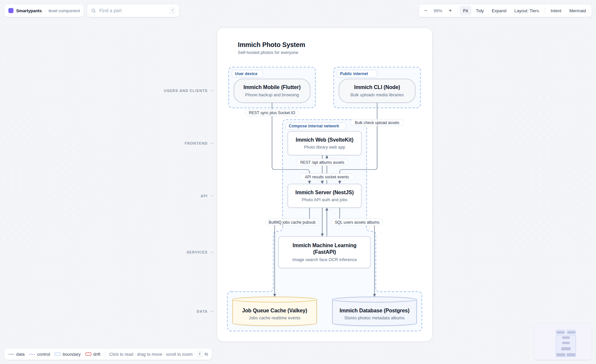The height and width of the screenshot is (364, 596).
Task: Click the Compose internal network label
Action: [x=316, y=126]
